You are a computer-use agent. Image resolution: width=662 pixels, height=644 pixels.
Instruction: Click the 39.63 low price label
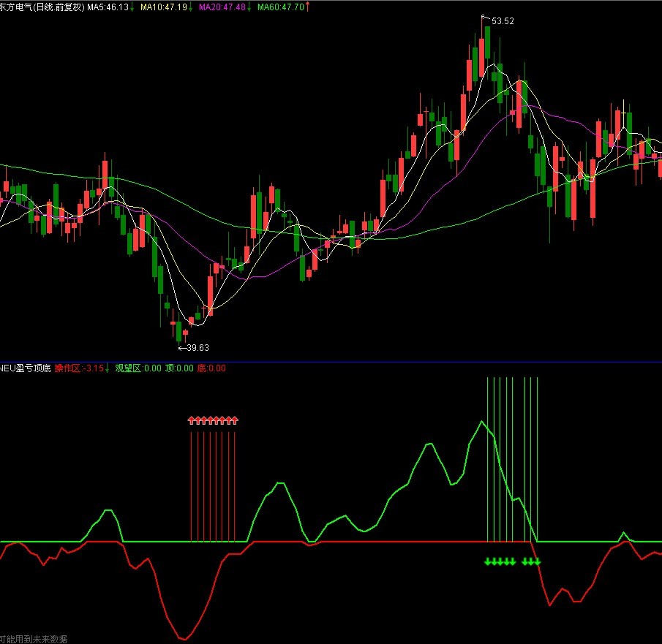coord(198,348)
